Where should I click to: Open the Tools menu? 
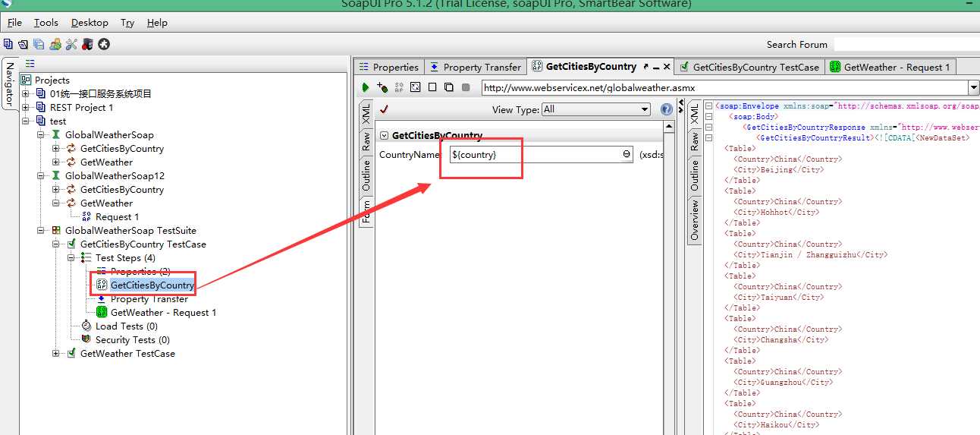(x=46, y=22)
